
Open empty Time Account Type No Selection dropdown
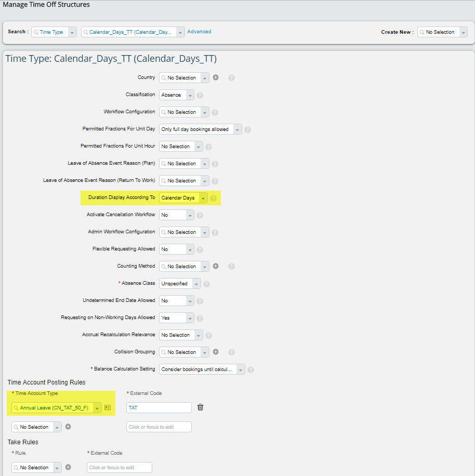click(x=57, y=427)
